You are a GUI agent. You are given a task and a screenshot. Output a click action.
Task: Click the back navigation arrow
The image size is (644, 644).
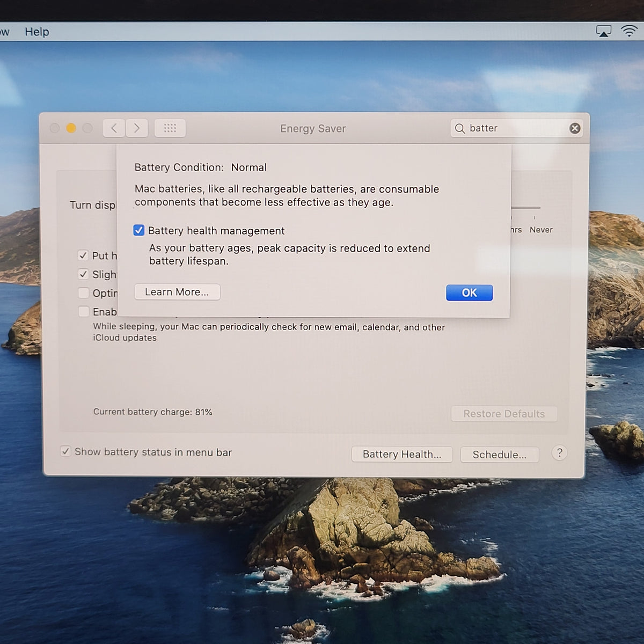pyautogui.click(x=114, y=128)
